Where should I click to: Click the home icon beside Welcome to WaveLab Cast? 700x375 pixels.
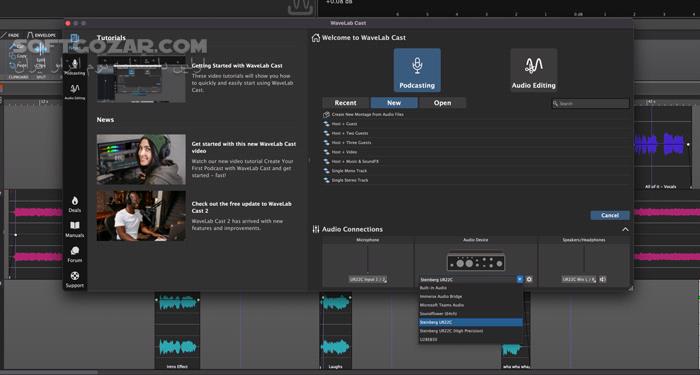click(316, 38)
